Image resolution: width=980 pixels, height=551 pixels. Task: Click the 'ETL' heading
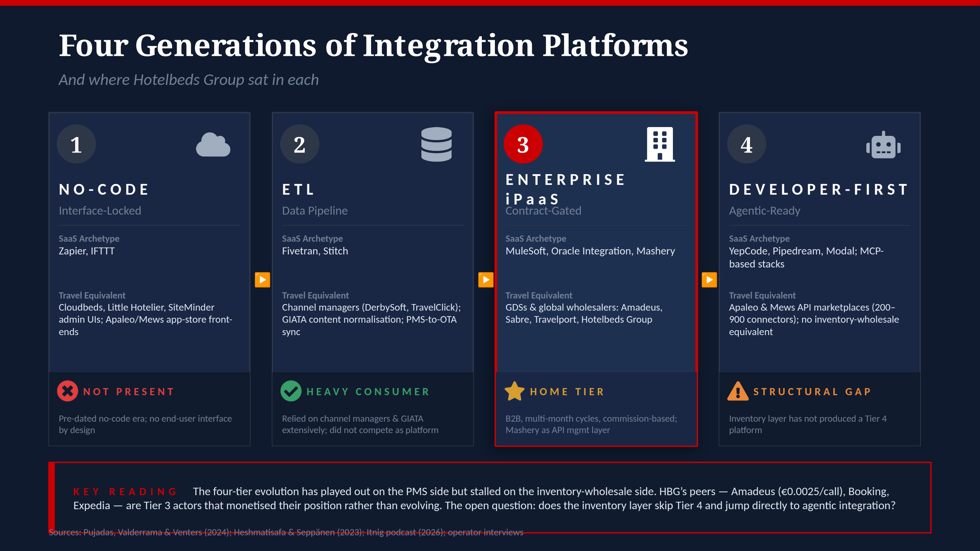[x=298, y=189]
